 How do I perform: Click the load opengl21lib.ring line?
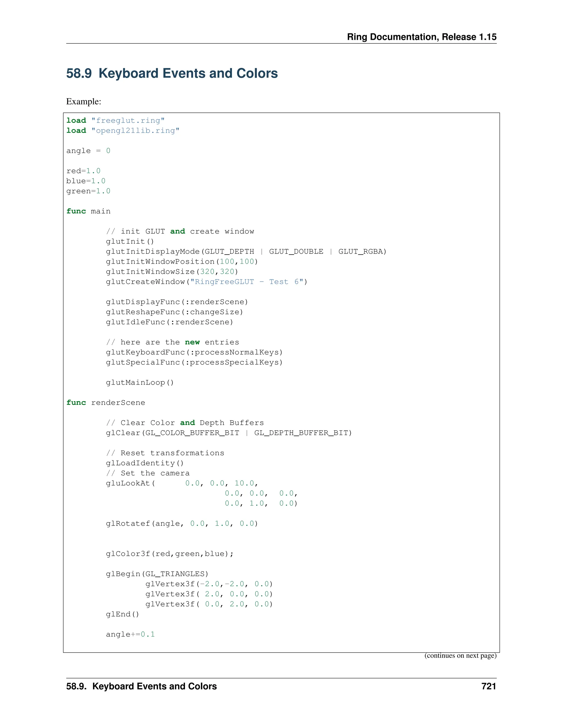123,131
